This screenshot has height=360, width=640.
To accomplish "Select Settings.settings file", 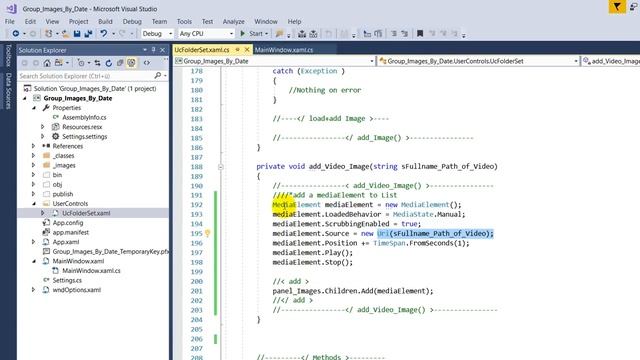I will [84, 136].
